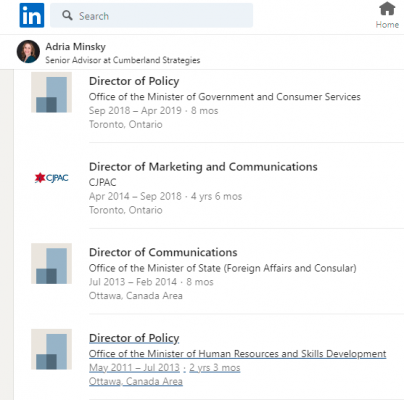Click the May 2011 – Jul 2013 date link
Viewport: 404px width, 400px height.
point(134,368)
